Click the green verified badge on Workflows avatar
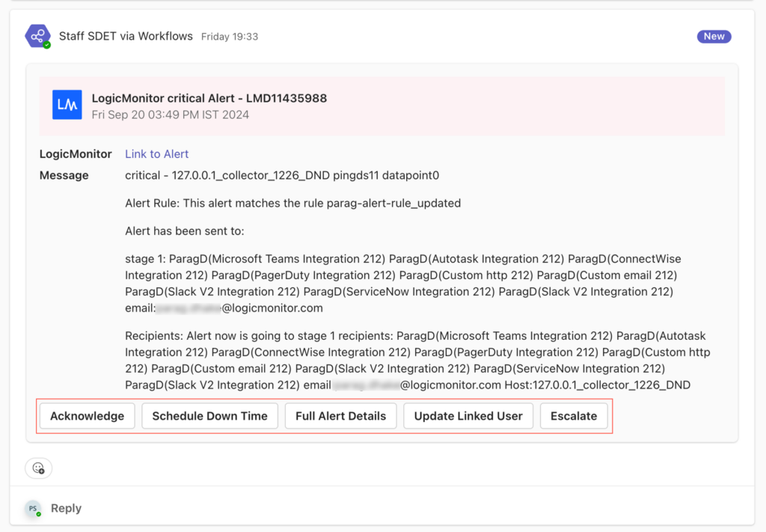The height and width of the screenshot is (532, 766). coord(46,45)
